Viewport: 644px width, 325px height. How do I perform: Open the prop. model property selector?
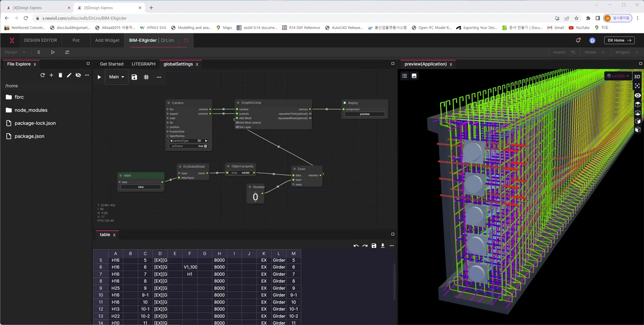tap(241, 173)
